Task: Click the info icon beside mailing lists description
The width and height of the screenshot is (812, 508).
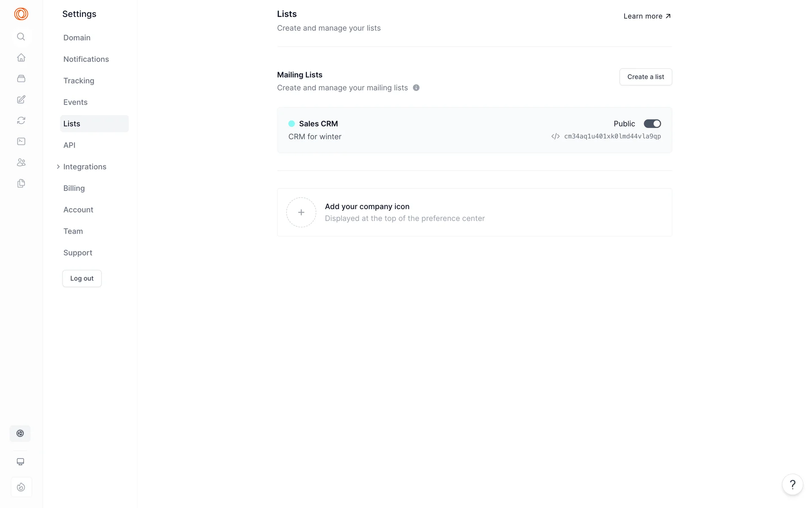Action: tap(416, 88)
